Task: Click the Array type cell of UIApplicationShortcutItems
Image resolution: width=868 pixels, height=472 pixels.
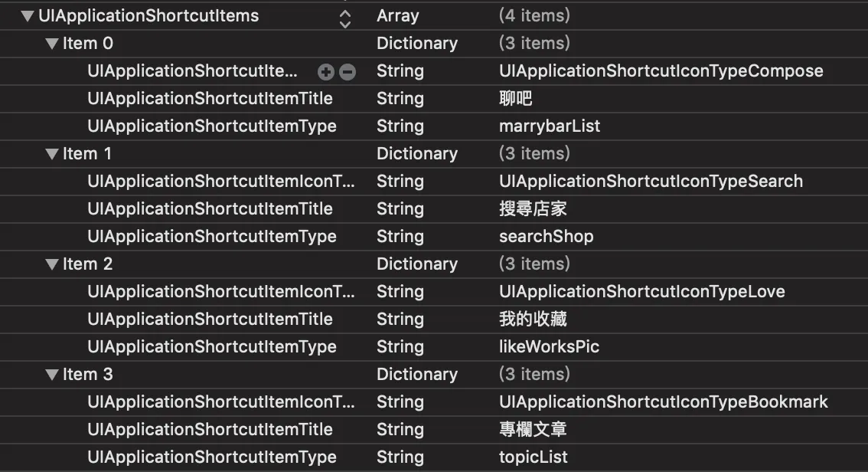Action: click(x=398, y=15)
